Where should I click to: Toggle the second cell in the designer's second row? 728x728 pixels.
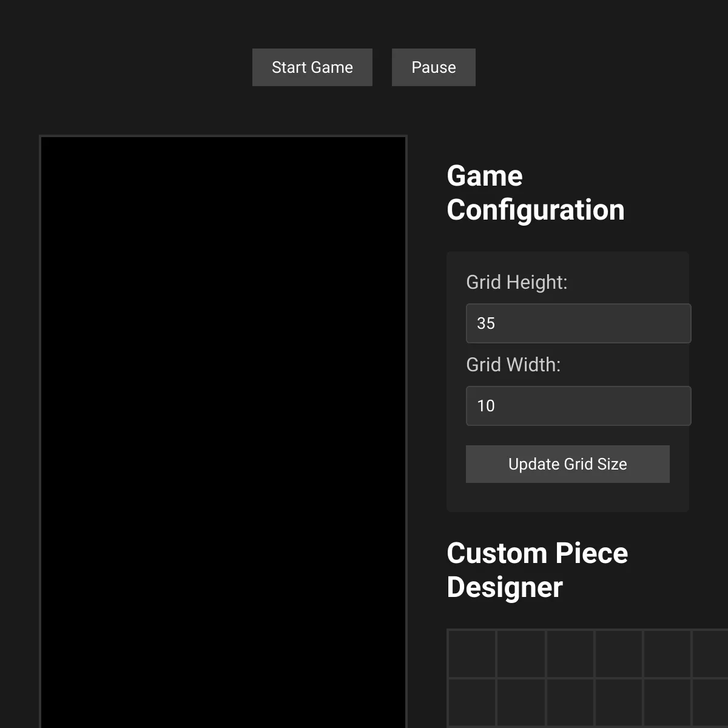click(522, 703)
